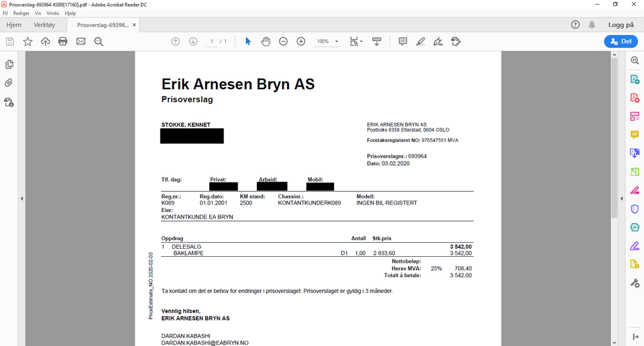Image resolution: width=644 pixels, height=346 pixels.
Task: Click the blue Del share button
Action: coord(621,42)
